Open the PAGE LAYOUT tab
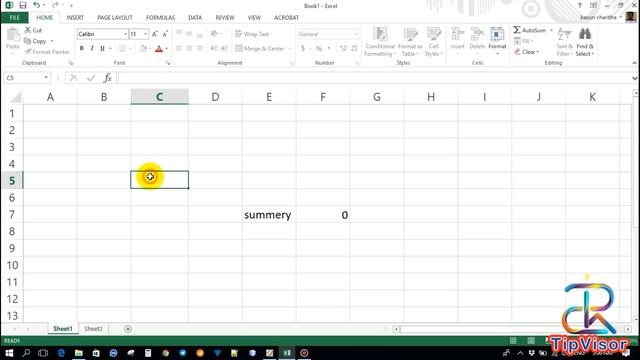 (x=115, y=18)
